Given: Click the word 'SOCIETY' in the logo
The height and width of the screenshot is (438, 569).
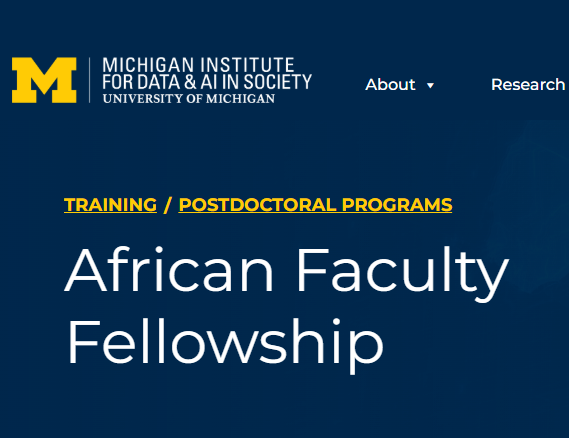Looking at the screenshot, I should point(278,82).
